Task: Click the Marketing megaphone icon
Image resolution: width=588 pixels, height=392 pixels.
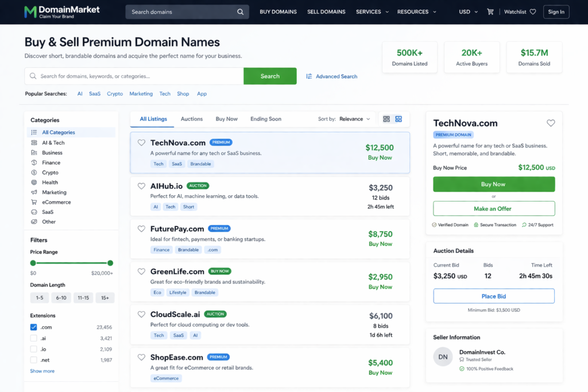Action: [34, 192]
